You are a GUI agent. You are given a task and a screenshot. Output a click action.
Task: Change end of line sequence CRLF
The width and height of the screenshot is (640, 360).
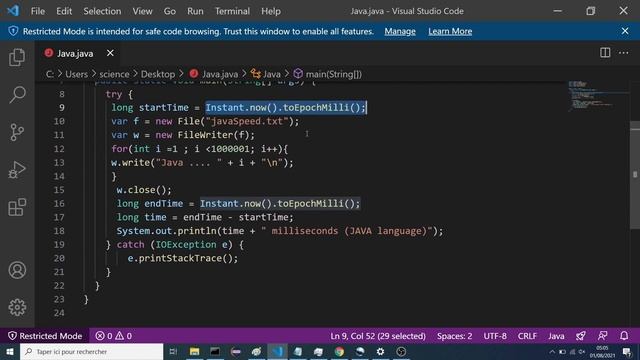(x=527, y=336)
